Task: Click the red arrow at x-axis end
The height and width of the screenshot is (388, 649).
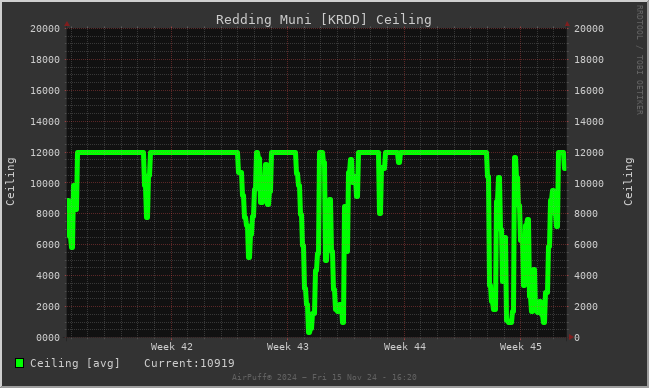Action: (571, 337)
